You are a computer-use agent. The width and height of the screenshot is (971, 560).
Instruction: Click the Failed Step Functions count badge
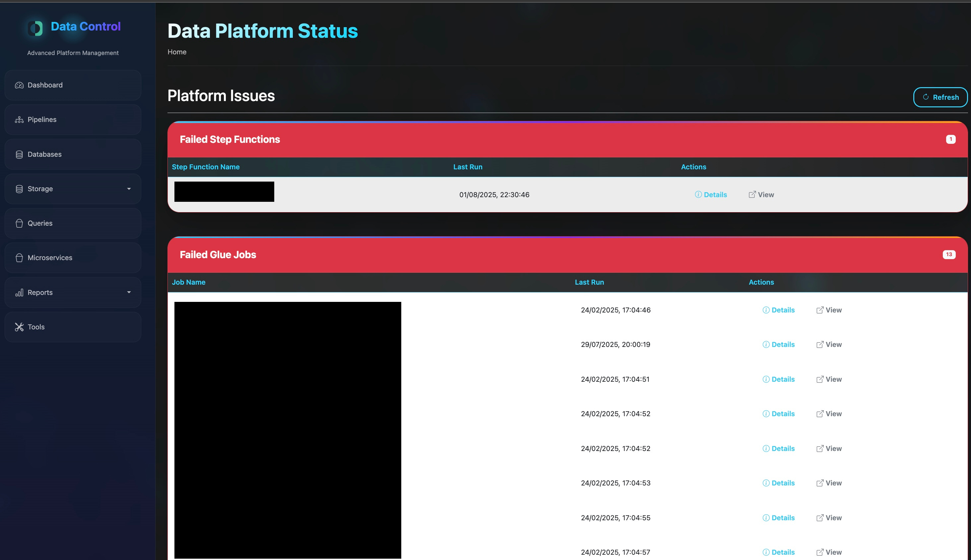pos(950,139)
